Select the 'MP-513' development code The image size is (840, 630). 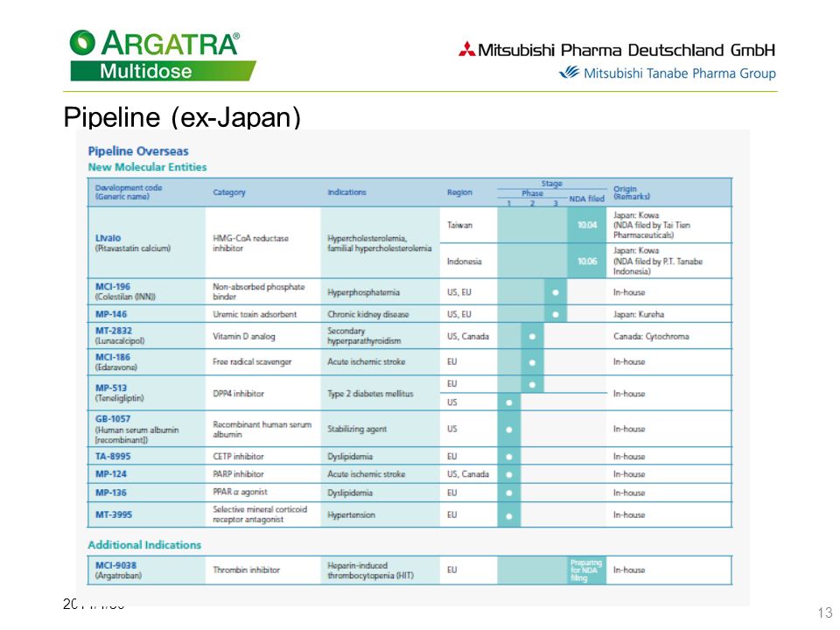[111, 388]
